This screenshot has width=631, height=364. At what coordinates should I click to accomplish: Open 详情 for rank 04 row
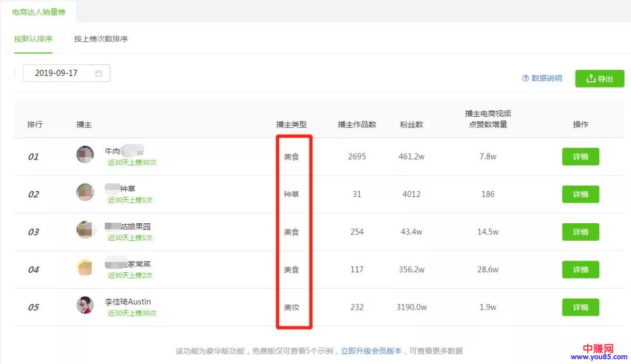580,269
